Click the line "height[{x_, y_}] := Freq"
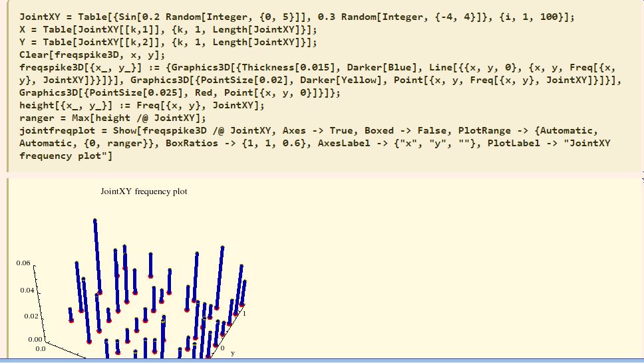The width and height of the screenshot is (644, 363). coord(142,106)
